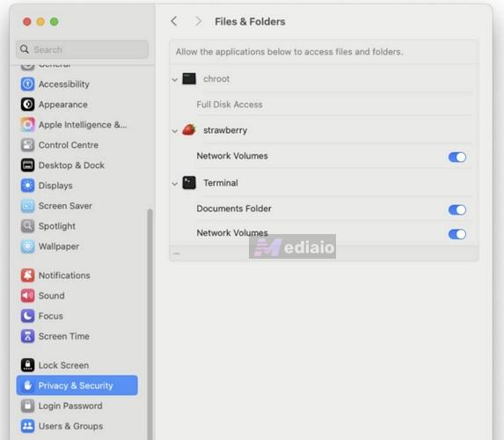Click the Login Password lock icon
Viewport: 504px width, 440px height.
click(27, 406)
